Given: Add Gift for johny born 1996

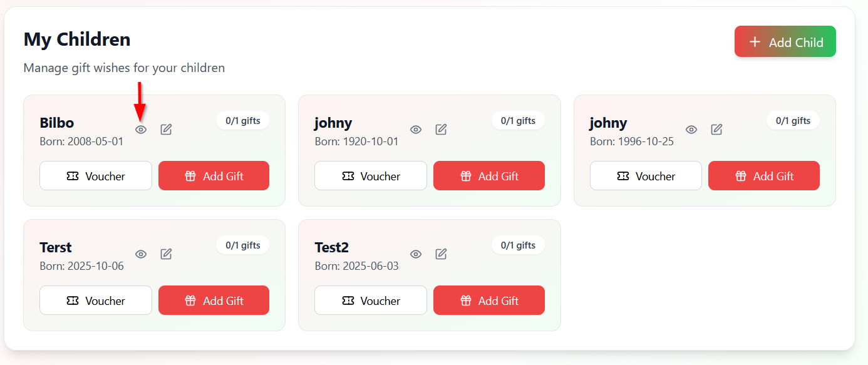Looking at the screenshot, I should pos(763,176).
